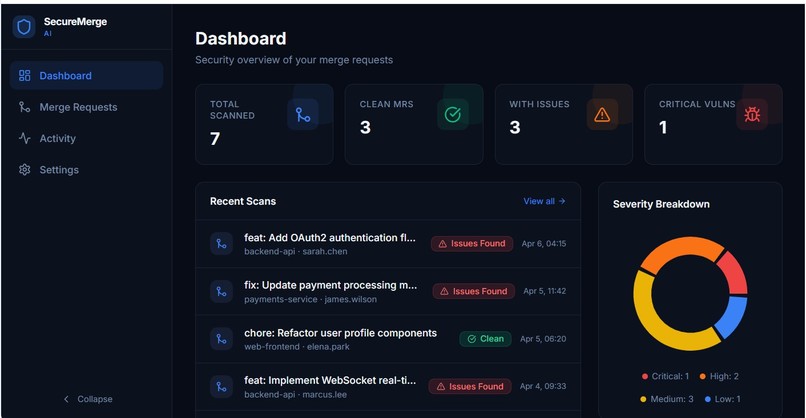806x418 pixels.
Task: Click the Recent Scans heading
Action: 243,201
